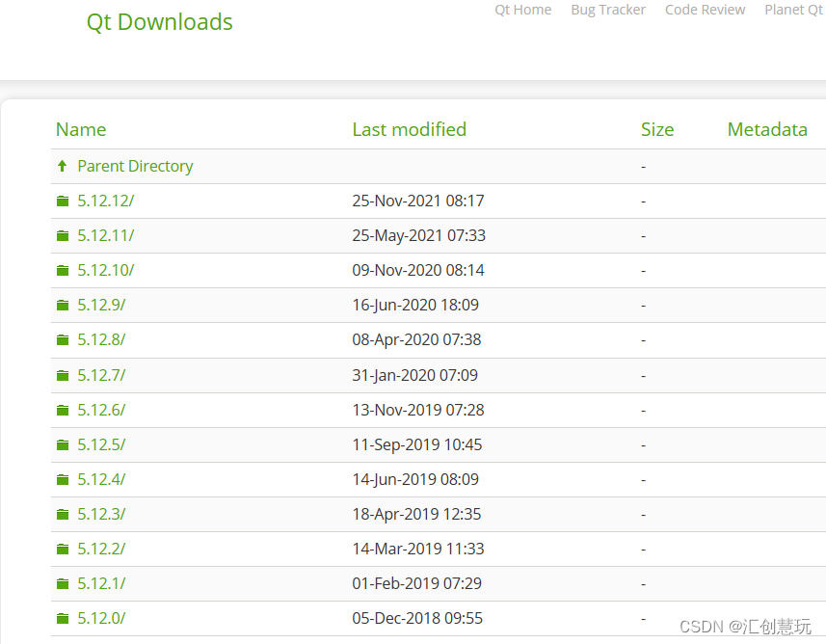
Task: Select the date text 18-Apr-2019 12:35
Action: [x=416, y=515]
